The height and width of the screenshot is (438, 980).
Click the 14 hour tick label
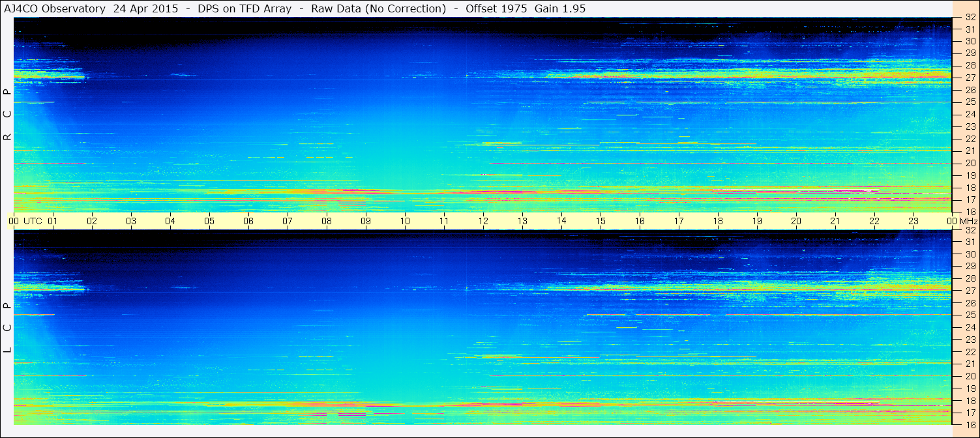point(561,220)
